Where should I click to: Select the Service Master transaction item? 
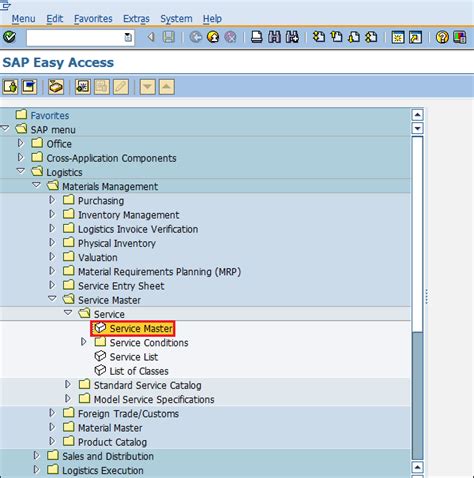(x=133, y=328)
